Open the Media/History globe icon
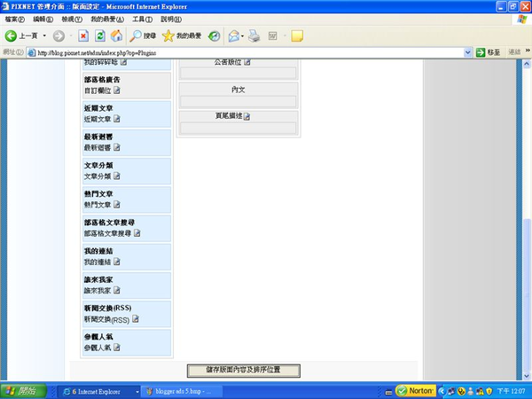This screenshot has width=532, height=399. tap(214, 35)
